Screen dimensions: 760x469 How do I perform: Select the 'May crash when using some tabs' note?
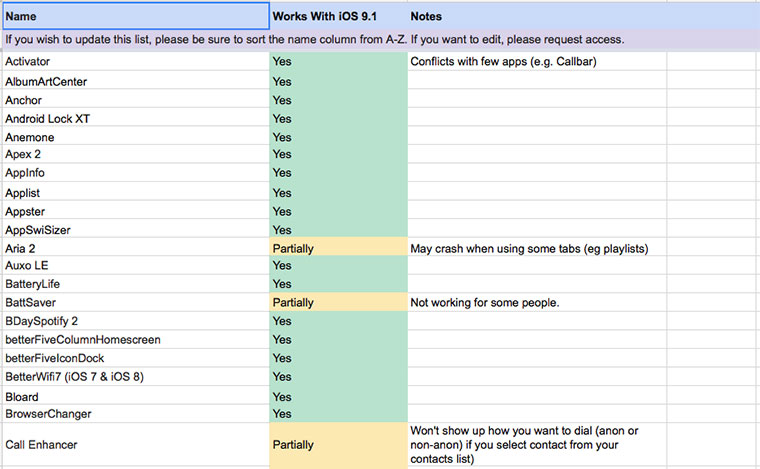point(537,247)
